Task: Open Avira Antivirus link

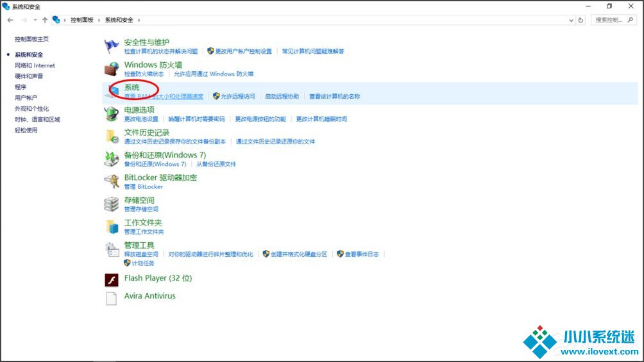Action: click(x=150, y=295)
